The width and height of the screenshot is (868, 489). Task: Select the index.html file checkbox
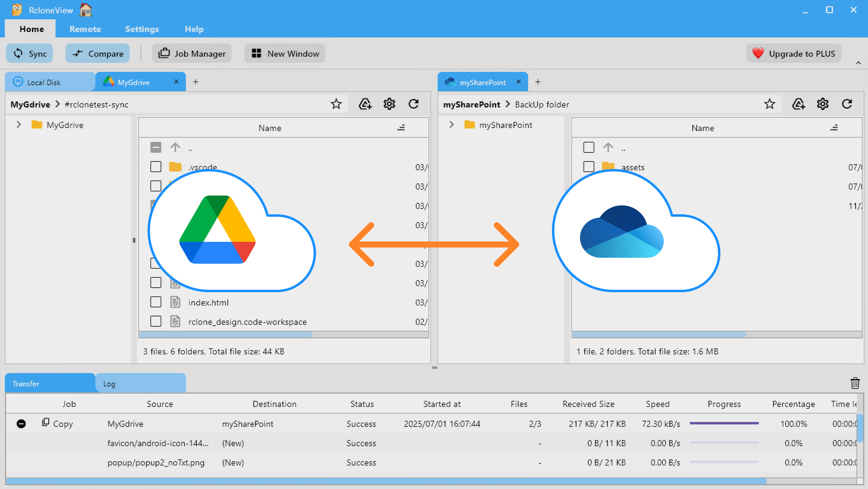pos(156,302)
